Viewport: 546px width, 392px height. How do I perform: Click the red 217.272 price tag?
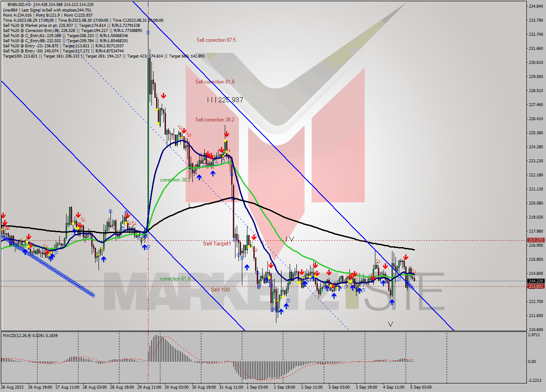tap(536, 240)
